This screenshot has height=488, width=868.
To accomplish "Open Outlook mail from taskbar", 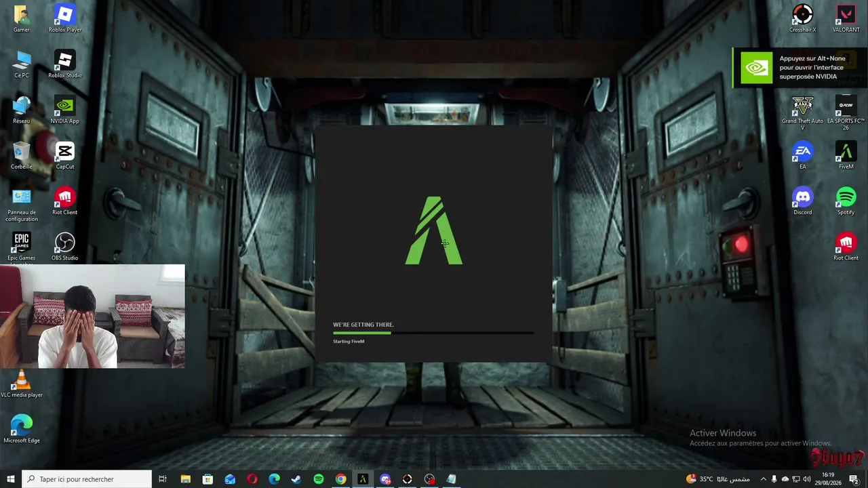I will click(230, 479).
